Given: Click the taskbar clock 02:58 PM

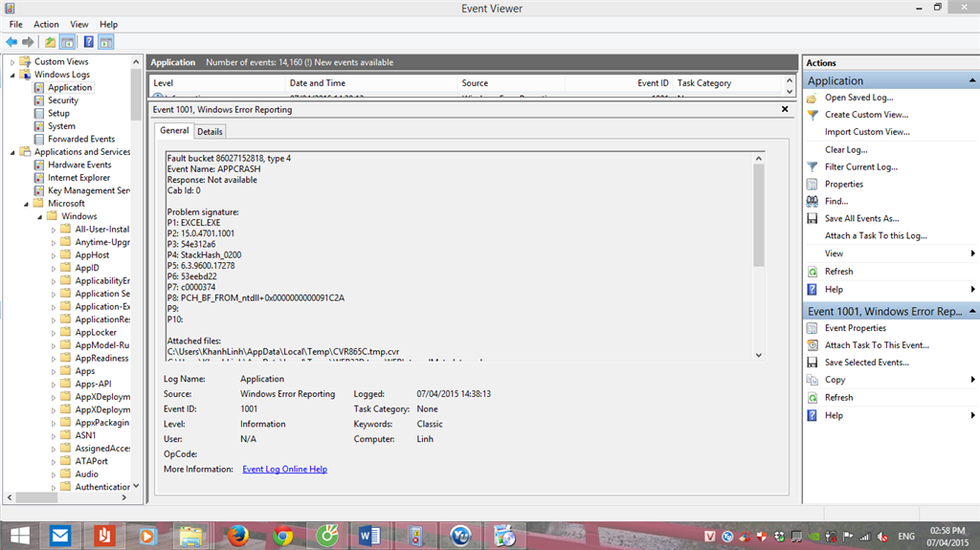Looking at the screenshot, I should (947, 531).
